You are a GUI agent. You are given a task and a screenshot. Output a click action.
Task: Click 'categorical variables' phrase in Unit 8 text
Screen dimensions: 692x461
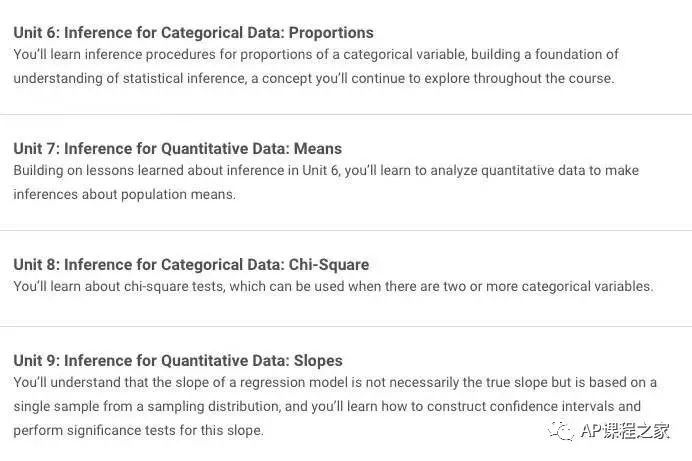[x=587, y=286]
